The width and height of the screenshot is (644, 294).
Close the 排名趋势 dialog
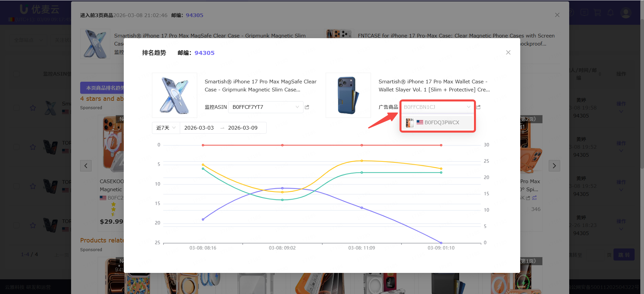pos(508,53)
